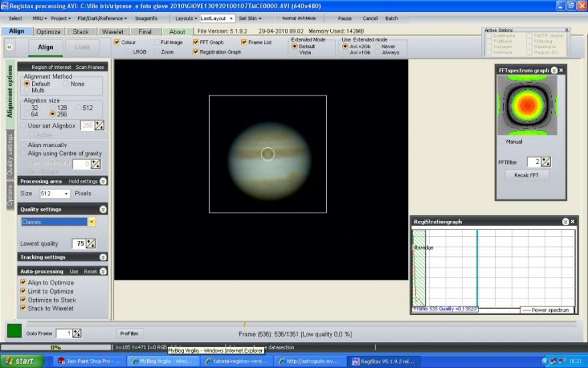The height and width of the screenshot is (368, 588).
Task: Open tutorial-registax taskbar window
Action: point(237,361)
